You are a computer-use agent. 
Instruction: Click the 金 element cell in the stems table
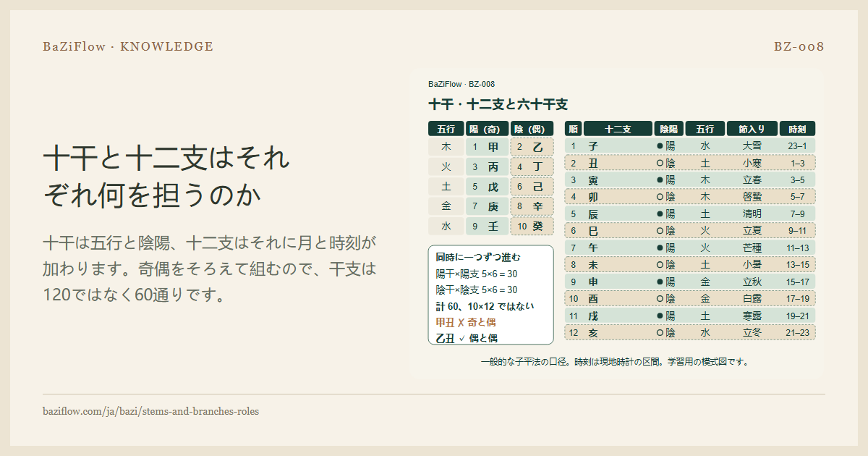[x=446, y=206]
